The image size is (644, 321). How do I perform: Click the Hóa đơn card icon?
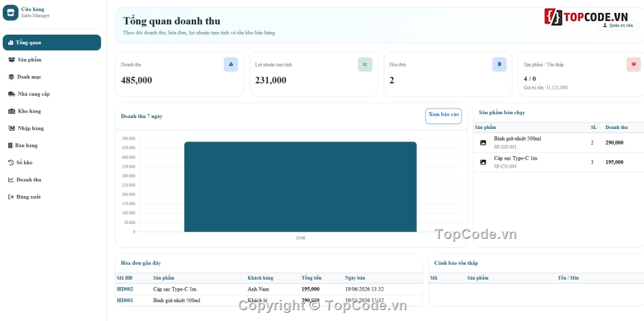500,64
